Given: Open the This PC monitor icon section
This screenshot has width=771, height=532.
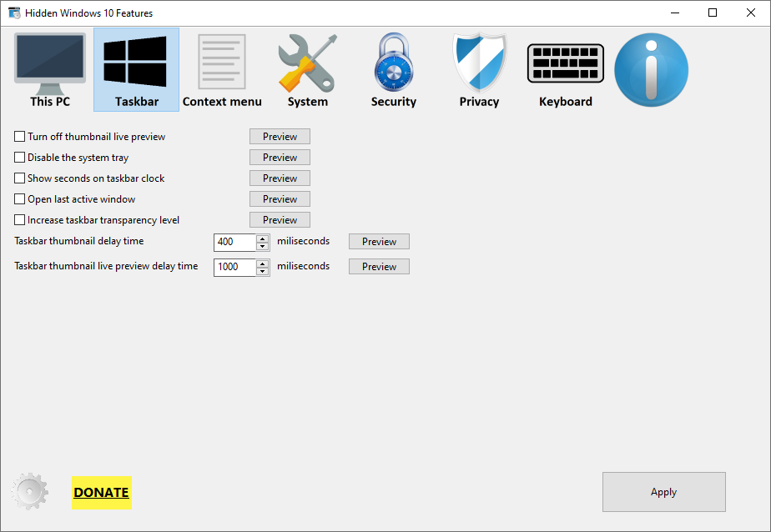Looking at the screenshot, I should click(50, 70).
